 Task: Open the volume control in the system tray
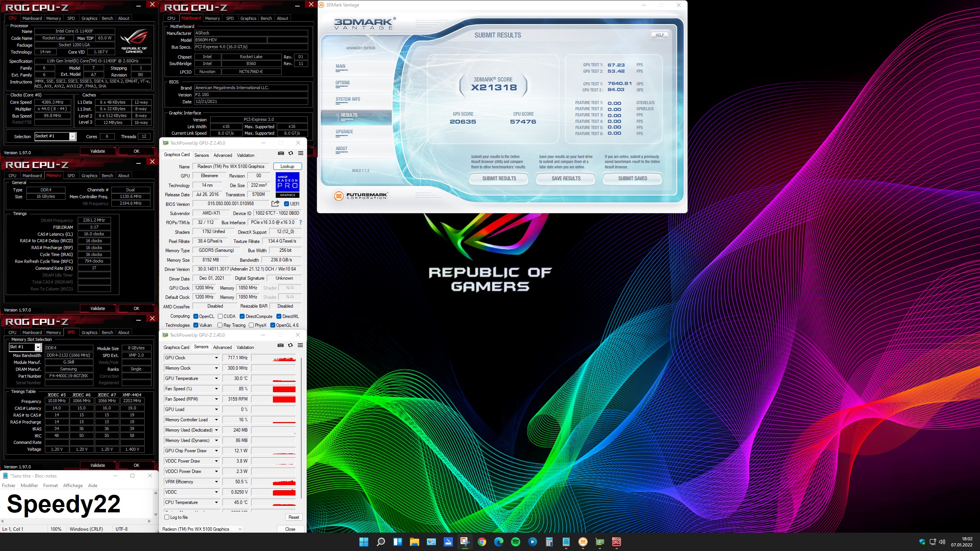click(942, 542)
